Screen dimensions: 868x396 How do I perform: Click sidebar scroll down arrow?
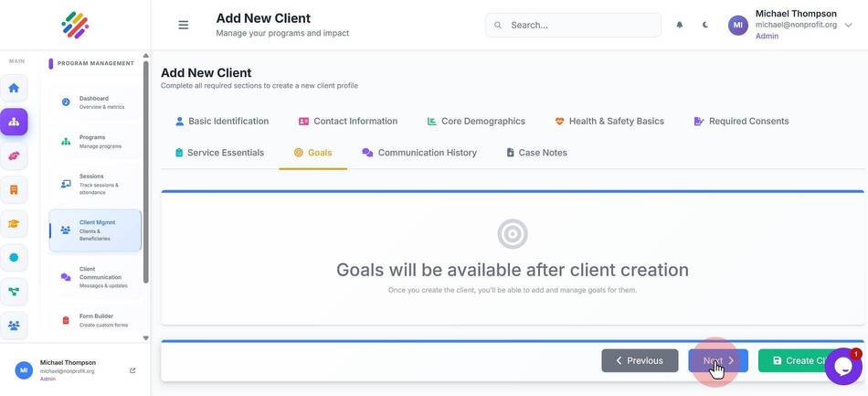point(145,337)
